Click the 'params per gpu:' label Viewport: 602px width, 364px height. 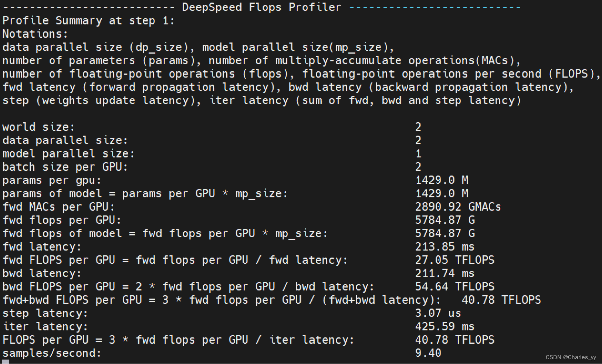point(52,180)
